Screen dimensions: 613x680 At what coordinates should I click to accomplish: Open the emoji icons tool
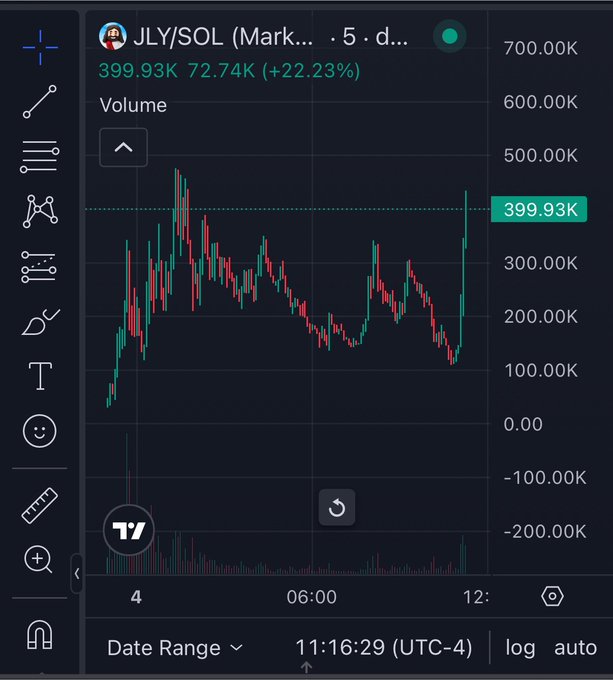pyautogui.click(x=39, y=431)
